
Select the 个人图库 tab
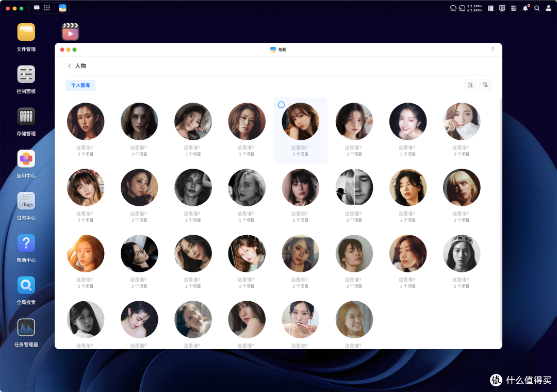click(80, 85)
